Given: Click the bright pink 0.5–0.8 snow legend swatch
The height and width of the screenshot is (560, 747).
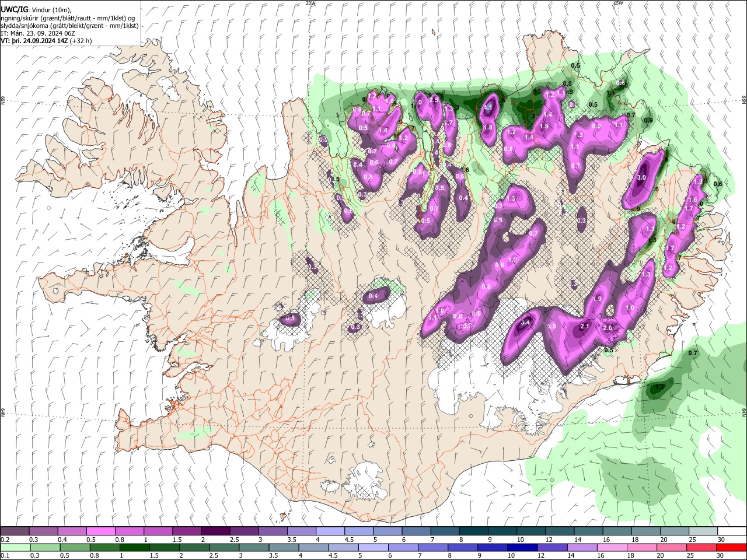Looking at the screenshot, I should pyautogui.click(x=100, y=531).
